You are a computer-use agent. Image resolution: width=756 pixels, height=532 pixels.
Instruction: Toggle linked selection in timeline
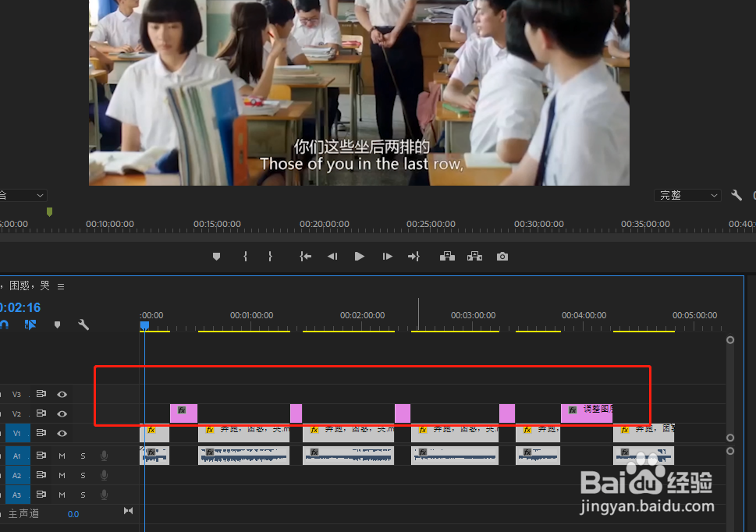30,325
